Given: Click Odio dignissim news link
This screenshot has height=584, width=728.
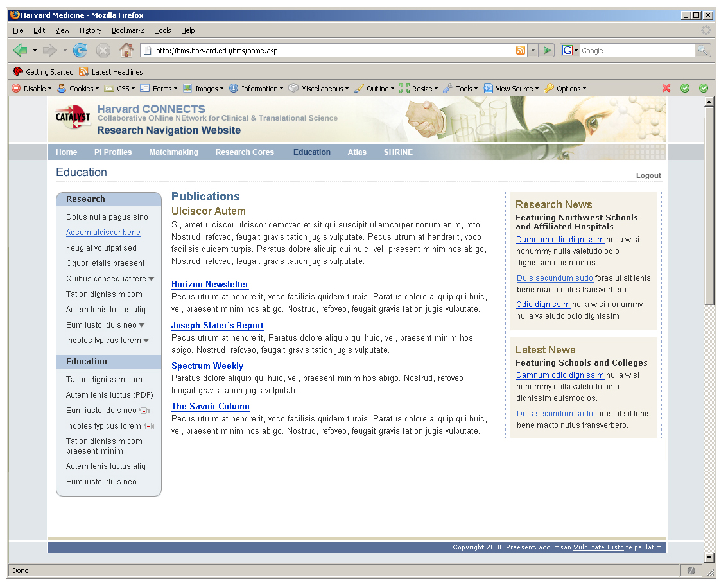Looking at the screenshot, I should [x=543, y=305].
